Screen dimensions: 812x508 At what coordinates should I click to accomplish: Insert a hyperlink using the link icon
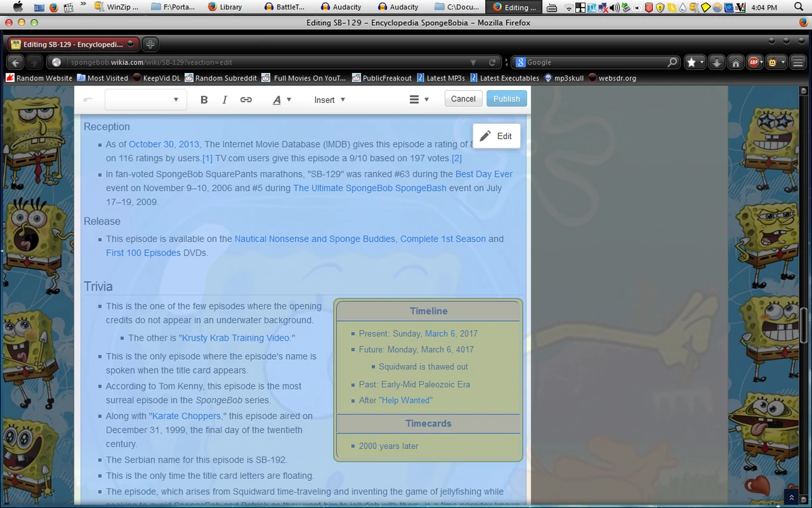click(246, 100)
